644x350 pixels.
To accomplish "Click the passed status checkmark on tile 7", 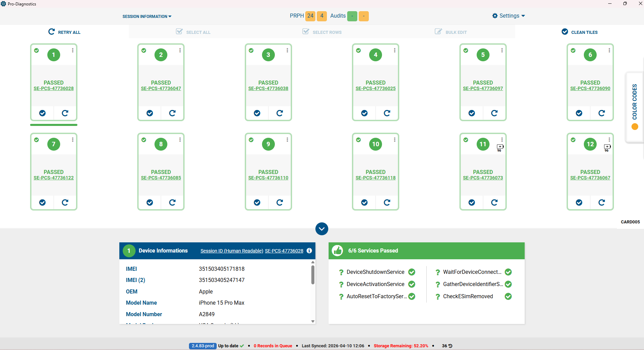I will [x=37, y=139].
